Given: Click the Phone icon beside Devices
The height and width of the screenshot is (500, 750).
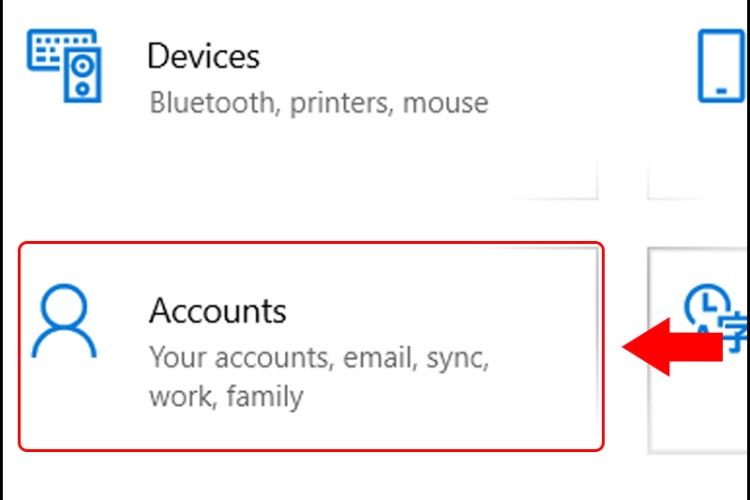Looking at the screenshot, I should pyautogui.click(x=722, y=65).
